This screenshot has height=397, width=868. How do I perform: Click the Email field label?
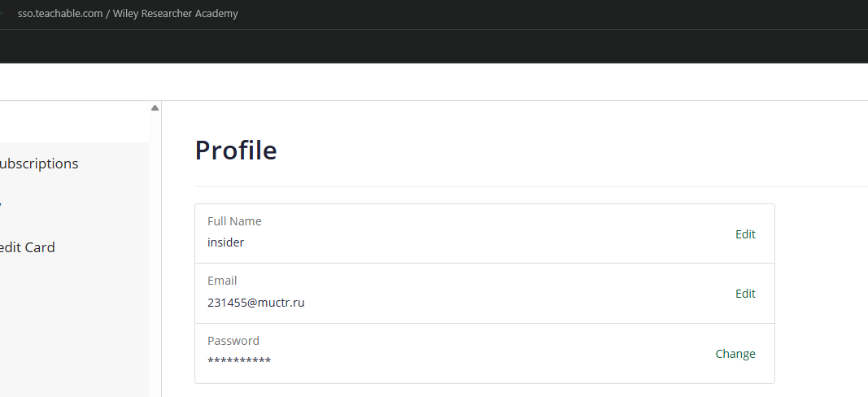point(222,281)
